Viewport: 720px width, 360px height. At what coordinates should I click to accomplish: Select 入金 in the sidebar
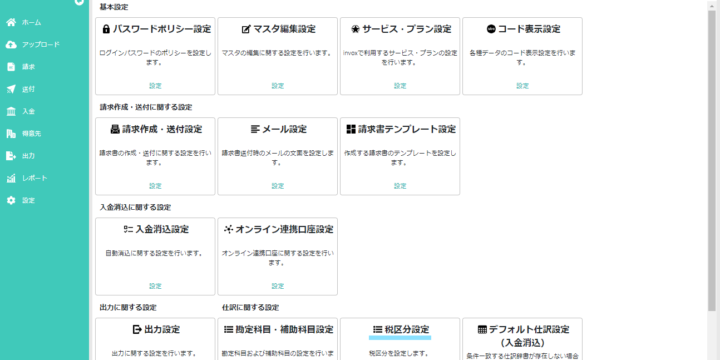pyautogui.click(x=28, y=111)
